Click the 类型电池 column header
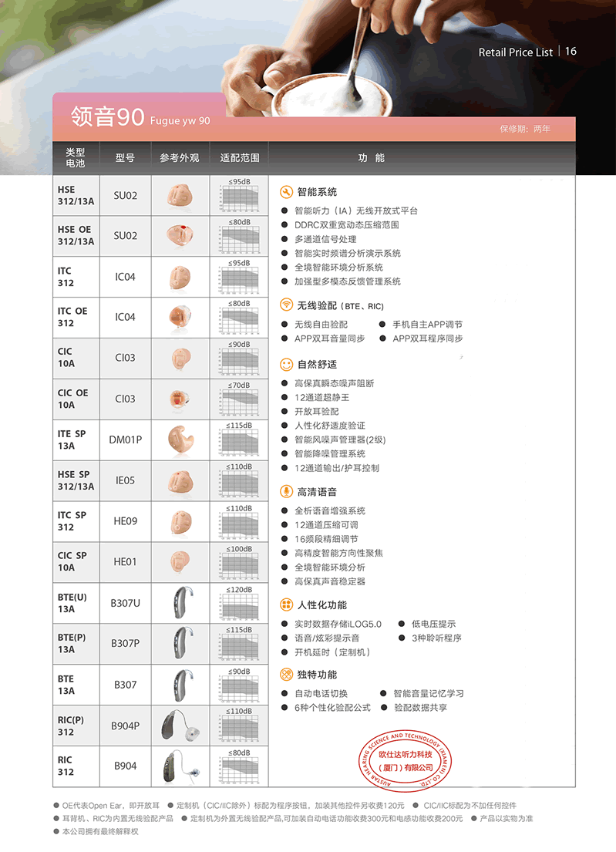This screenshot has width=616, height=852. [75, 158]
